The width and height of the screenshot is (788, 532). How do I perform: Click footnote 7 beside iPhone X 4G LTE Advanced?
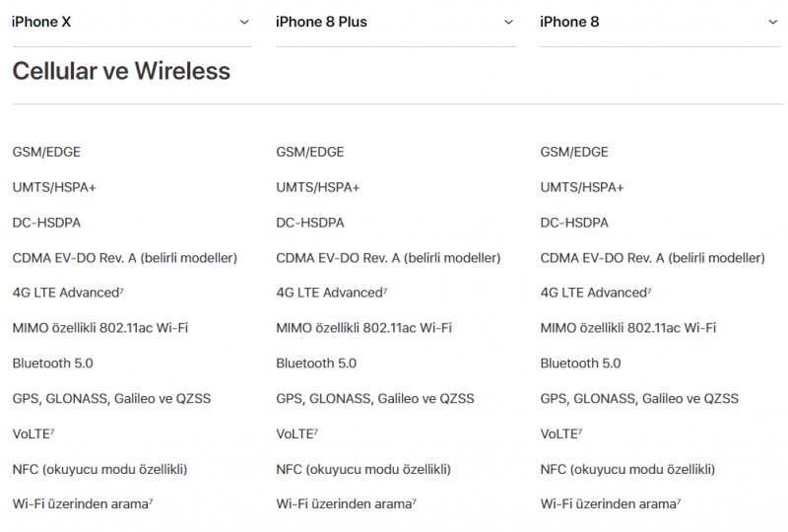[x=121, y=290]
